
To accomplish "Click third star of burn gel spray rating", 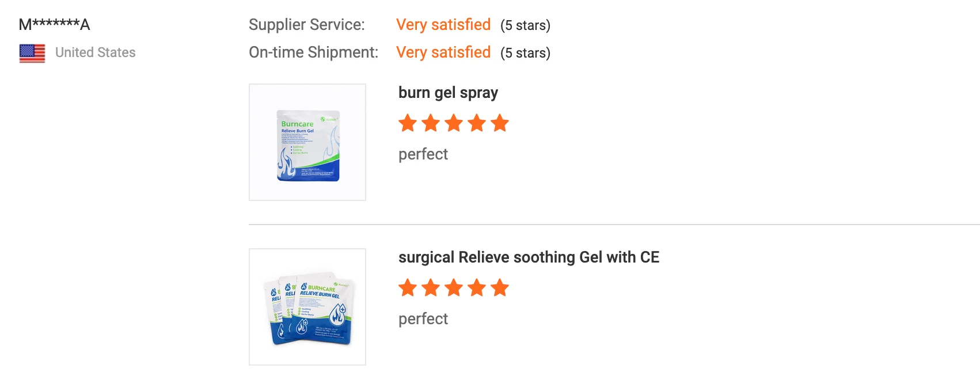I will coord(454,123).
